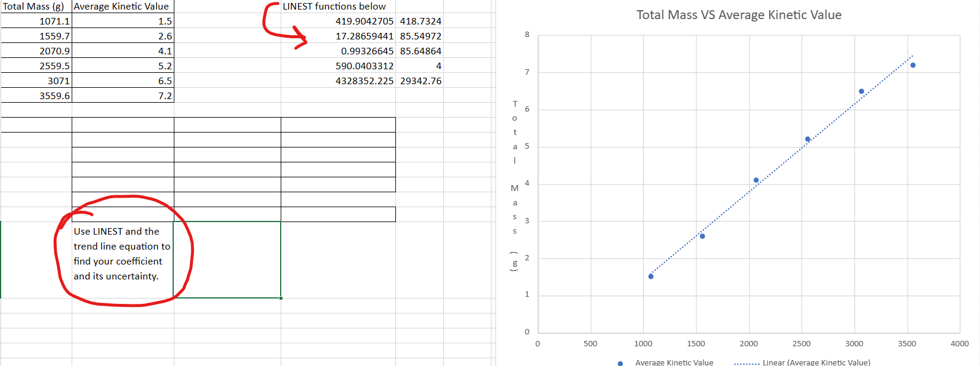The image size is (980, 366).
Task: Select R-squared cell 0.99326645
Action: point(338,51)
